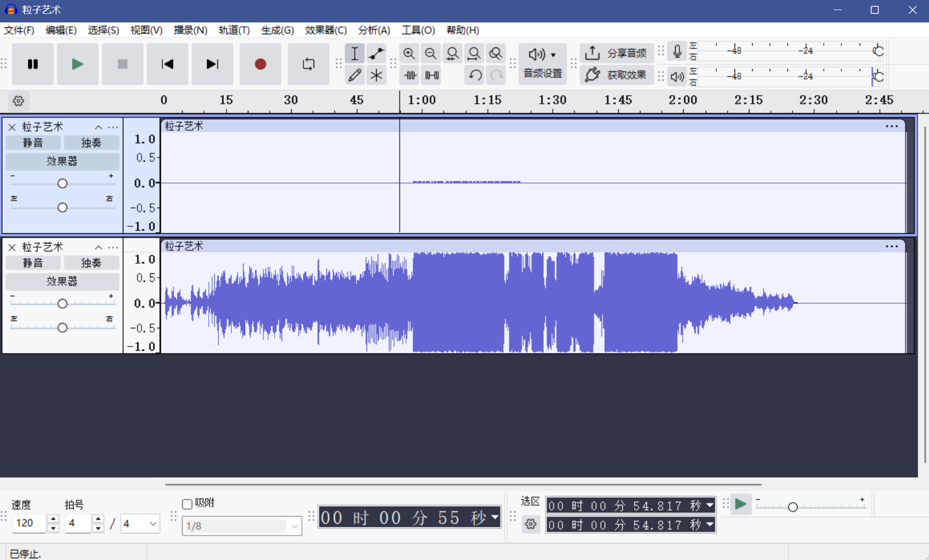Select the Envelope tool
Screen dimensions: 929x560
tap(376, 53)
